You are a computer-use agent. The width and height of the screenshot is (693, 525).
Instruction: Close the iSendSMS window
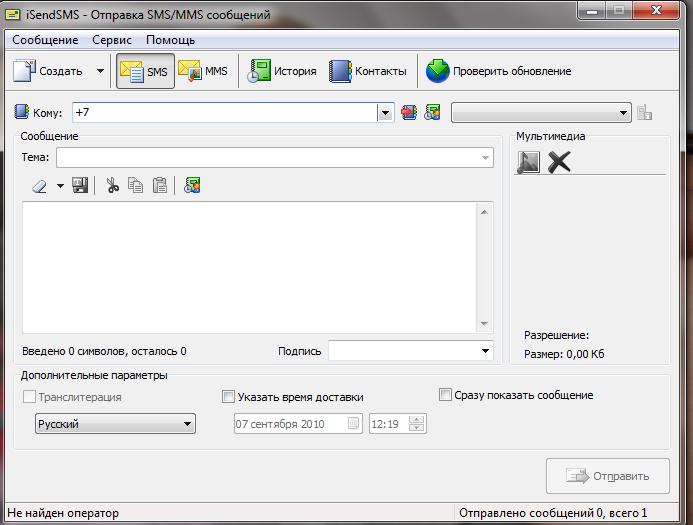(x=656, y=10)
